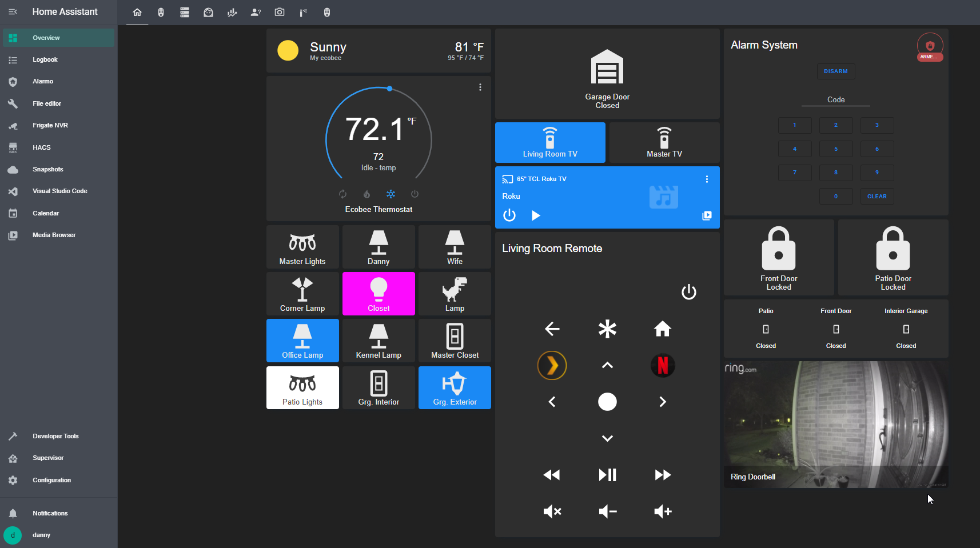Viewport: 980px width, 548px height.
Task: Toggle Grg. Interior switch
Action: click(379, 387)
